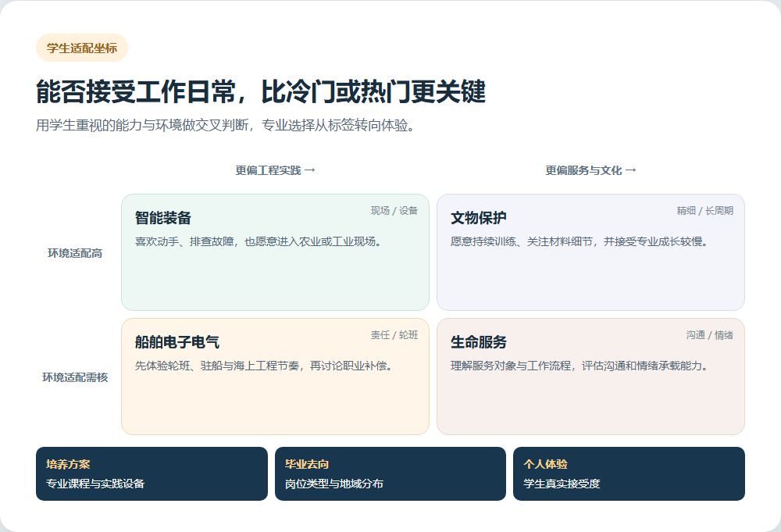Open the 生命服务 card title
The image size is (781, 532).
pyautogui.click(x=478, y=342)
